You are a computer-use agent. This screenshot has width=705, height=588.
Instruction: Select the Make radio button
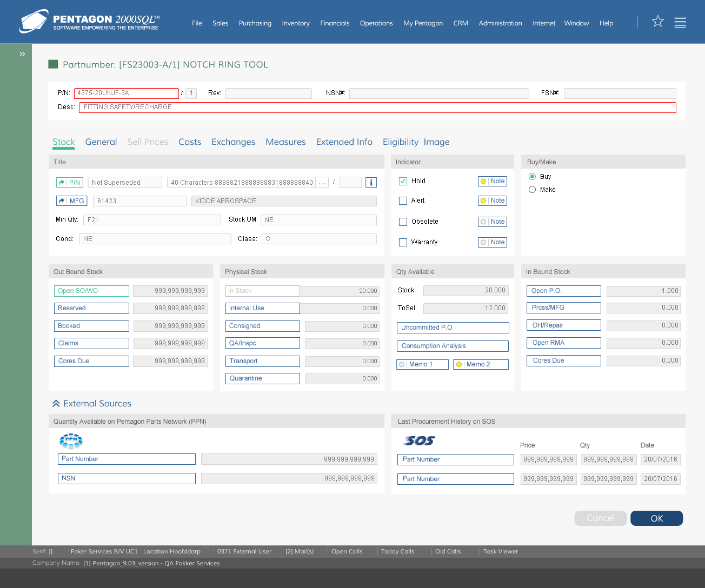pyautogui.click(x=533, y=190)
